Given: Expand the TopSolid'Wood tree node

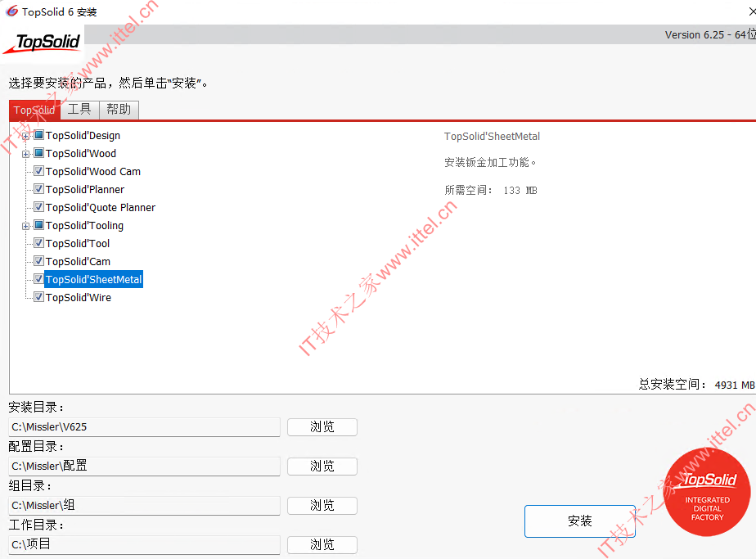Looking at the screenshot, I should coord(25,155).
